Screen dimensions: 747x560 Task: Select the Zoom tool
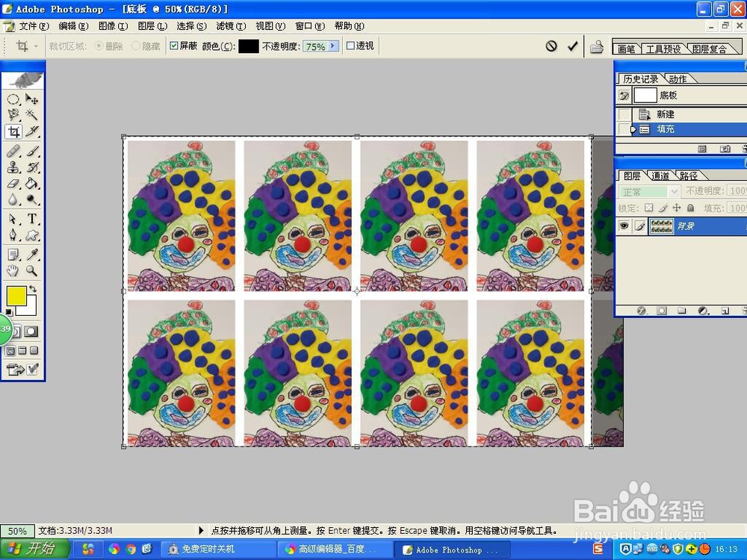pos(31,270)
